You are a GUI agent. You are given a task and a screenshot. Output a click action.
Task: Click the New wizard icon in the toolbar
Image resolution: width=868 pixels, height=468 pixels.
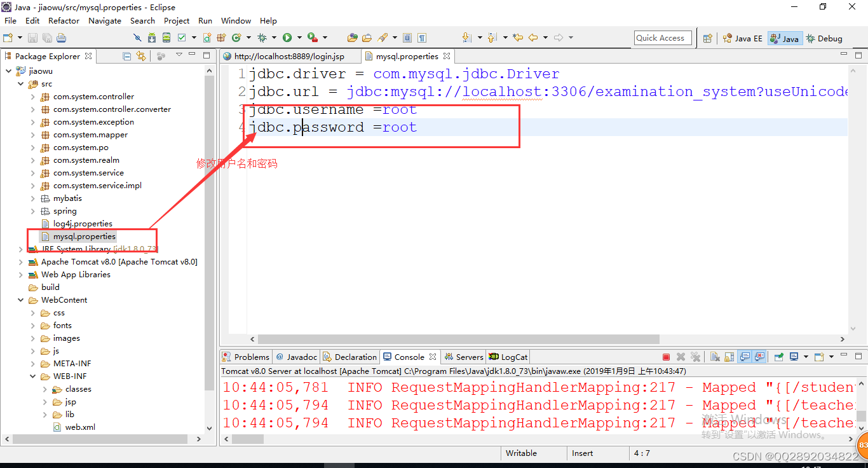pyautogui.click(x=8, y=38)
